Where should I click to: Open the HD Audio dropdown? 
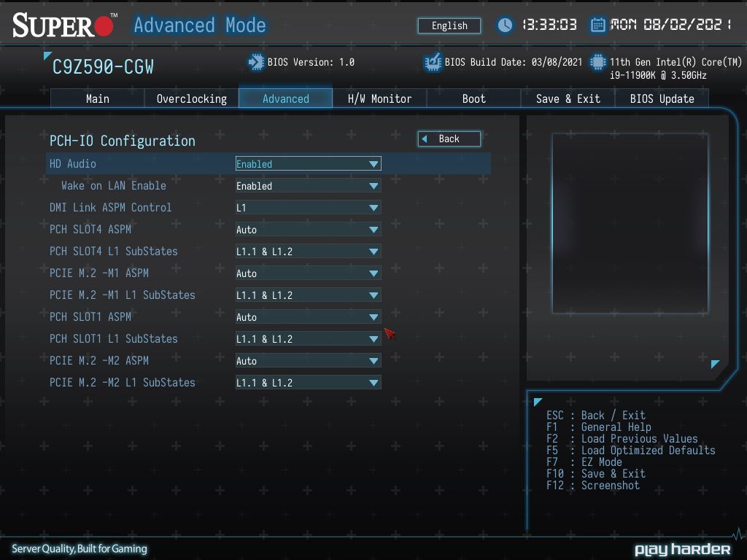309,164
